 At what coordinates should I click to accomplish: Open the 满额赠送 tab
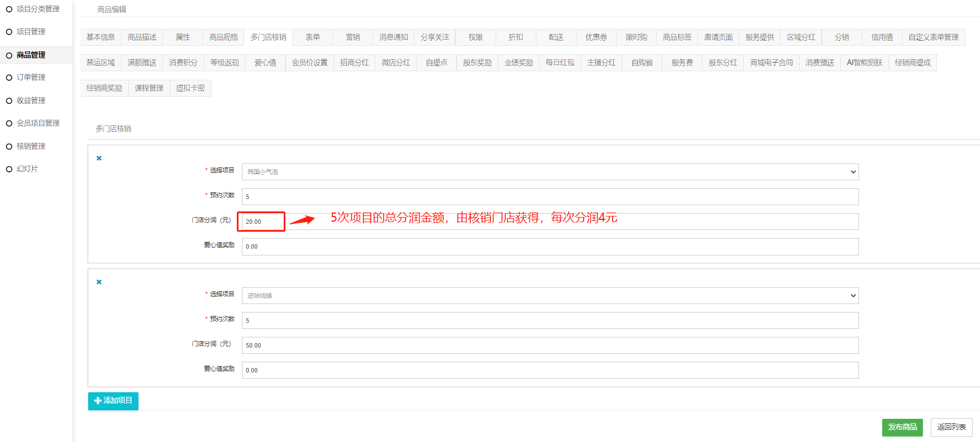[142, 63]
